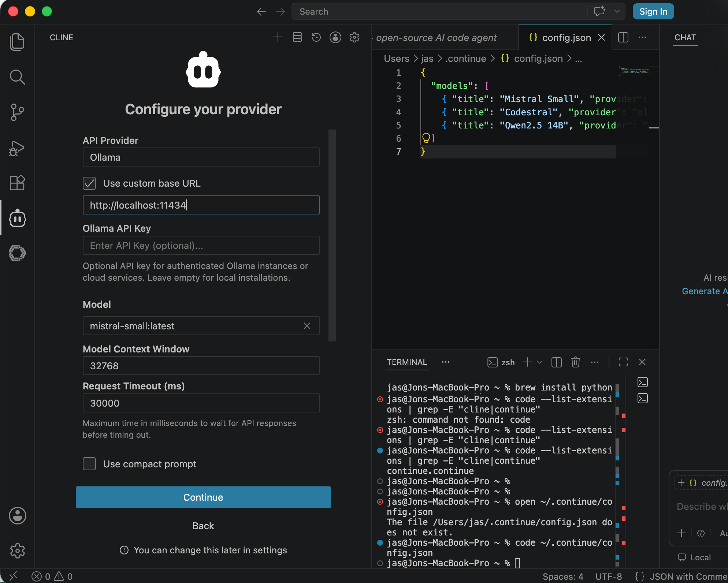Open Cline account icon
The height and width of the screenshot is (583, 728).
pos(335,37)
